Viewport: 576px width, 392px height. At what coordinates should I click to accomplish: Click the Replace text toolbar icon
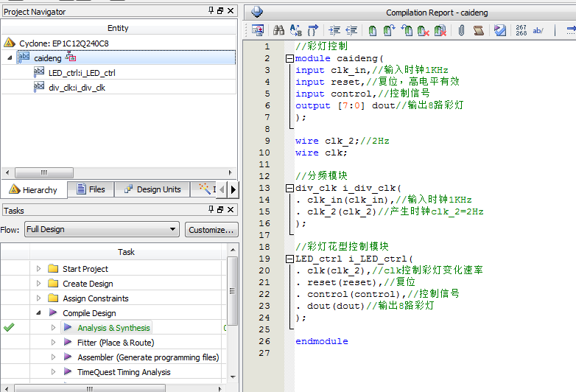(296, 30)
